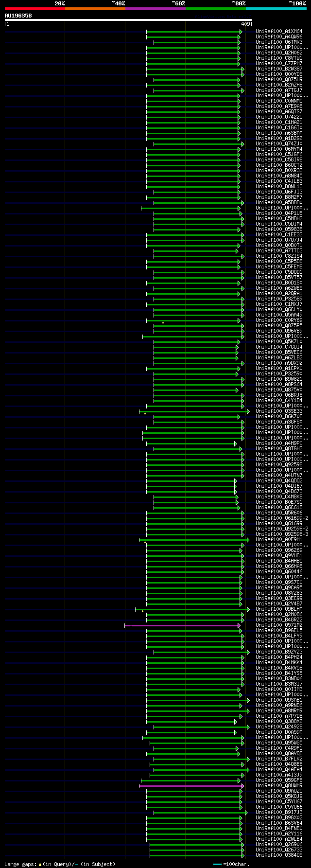Select hit label UniRef100_O59838
311x868 pixels.
(279, 230)
